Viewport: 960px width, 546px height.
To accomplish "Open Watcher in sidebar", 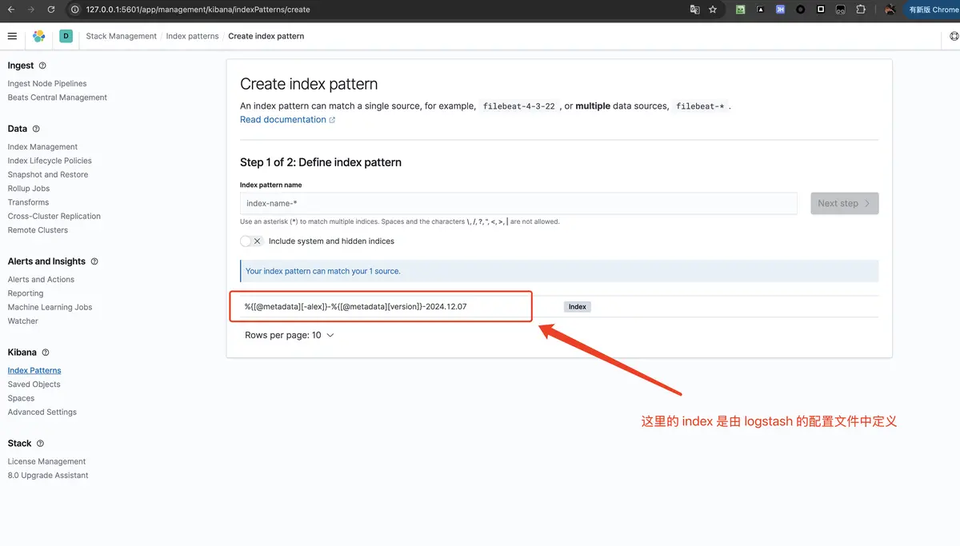I will (x=23, y=321).
